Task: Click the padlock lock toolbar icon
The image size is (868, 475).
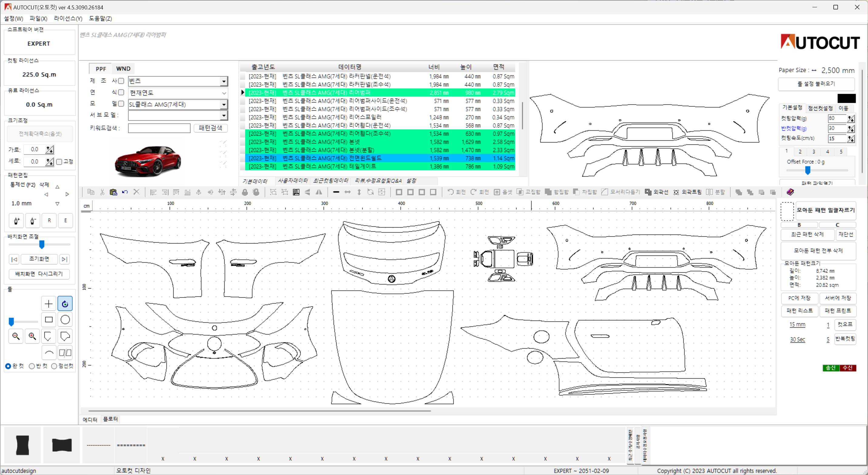Action: (x=245, y=192)
